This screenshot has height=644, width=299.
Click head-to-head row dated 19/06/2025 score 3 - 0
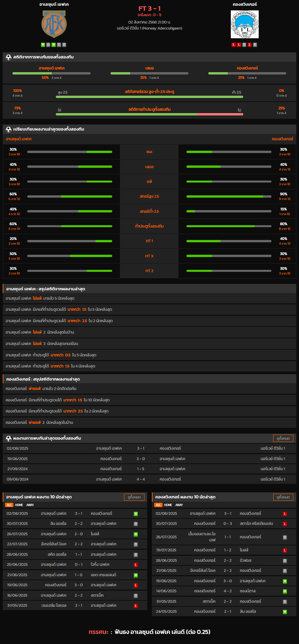click(x=149, y=459)
